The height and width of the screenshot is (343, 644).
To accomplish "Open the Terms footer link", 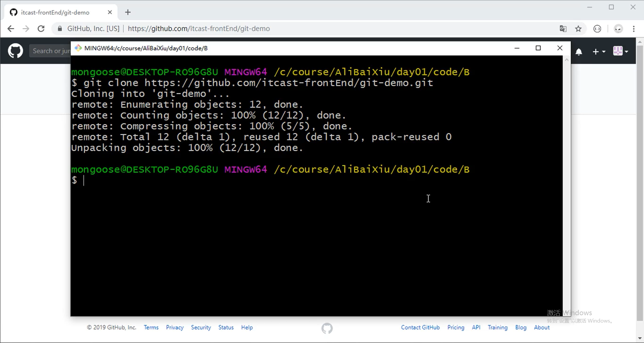I will (x=151, y=327).
